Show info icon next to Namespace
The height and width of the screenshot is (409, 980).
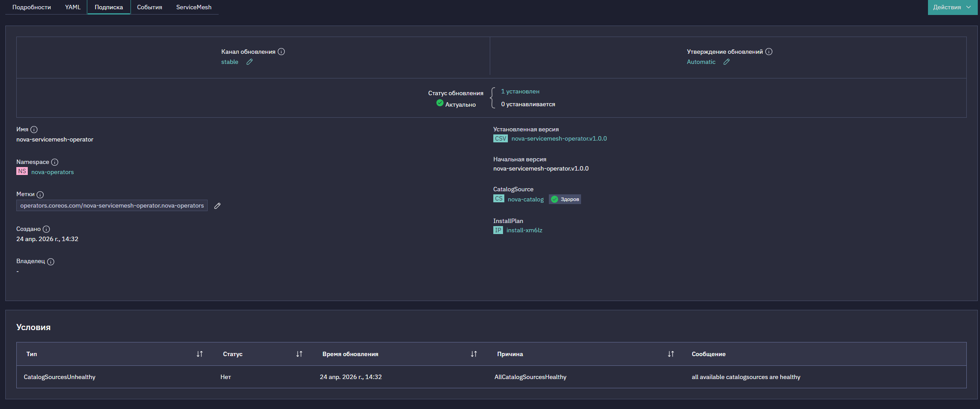(55, 162)
